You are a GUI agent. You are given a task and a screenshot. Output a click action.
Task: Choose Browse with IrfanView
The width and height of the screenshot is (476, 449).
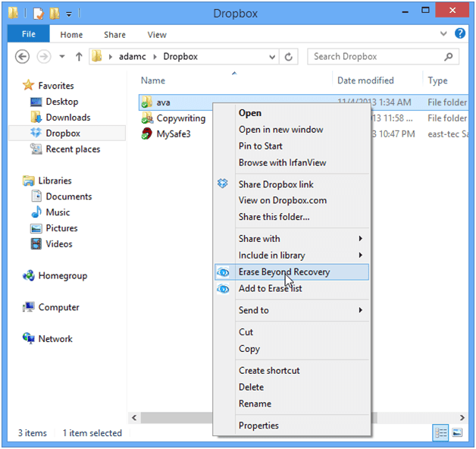coord(292,162)
